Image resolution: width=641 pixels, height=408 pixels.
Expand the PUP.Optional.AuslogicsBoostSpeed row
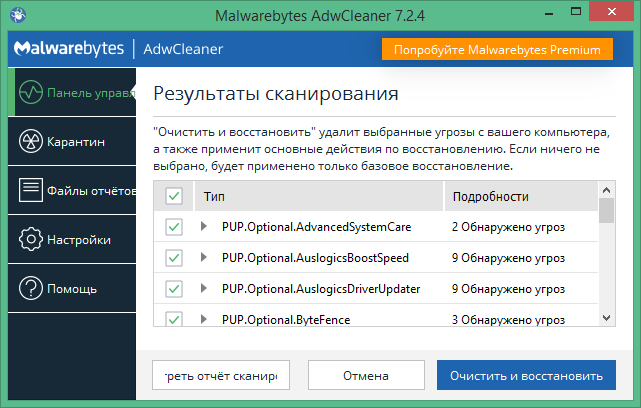(204, 257)
